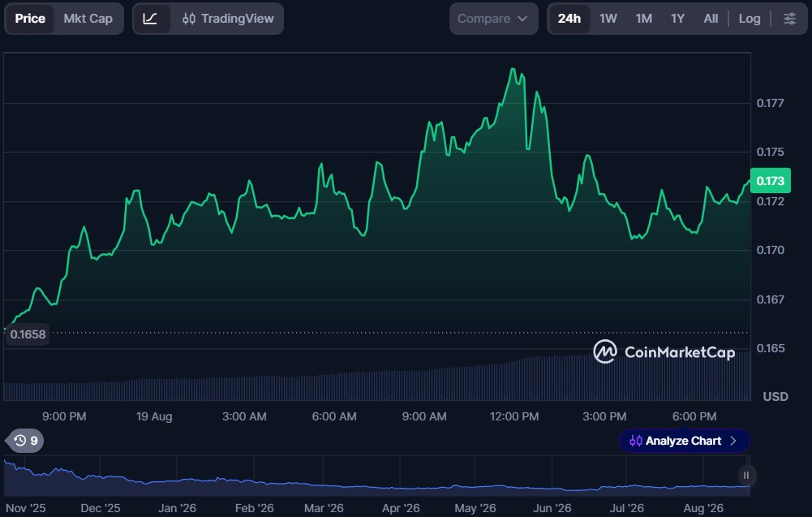
Task: Click the blue overview navigator chart
Action: pos(376,476)
